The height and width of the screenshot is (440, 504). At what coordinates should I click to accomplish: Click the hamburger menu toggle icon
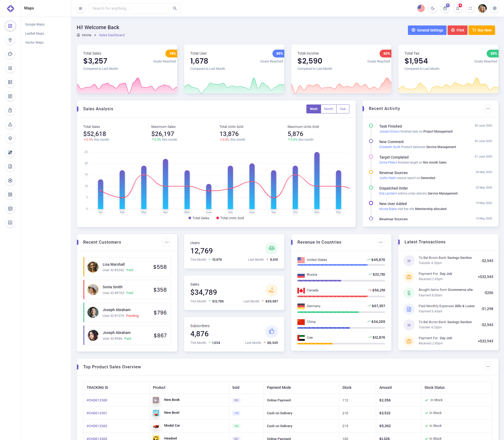click(x=81, y=8)
